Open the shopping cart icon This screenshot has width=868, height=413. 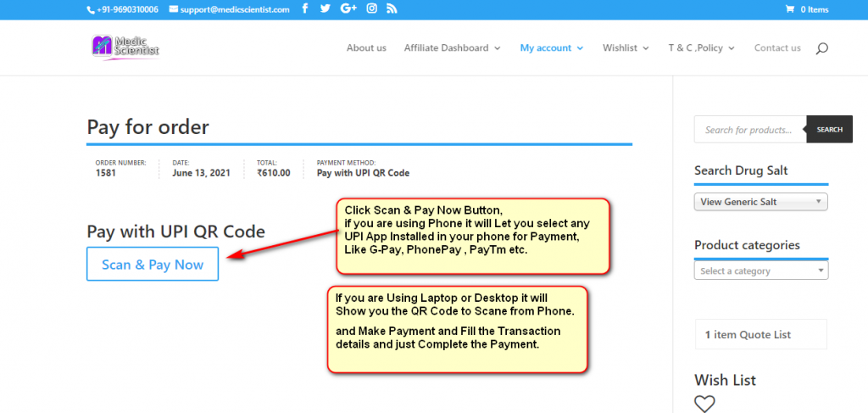790,9
